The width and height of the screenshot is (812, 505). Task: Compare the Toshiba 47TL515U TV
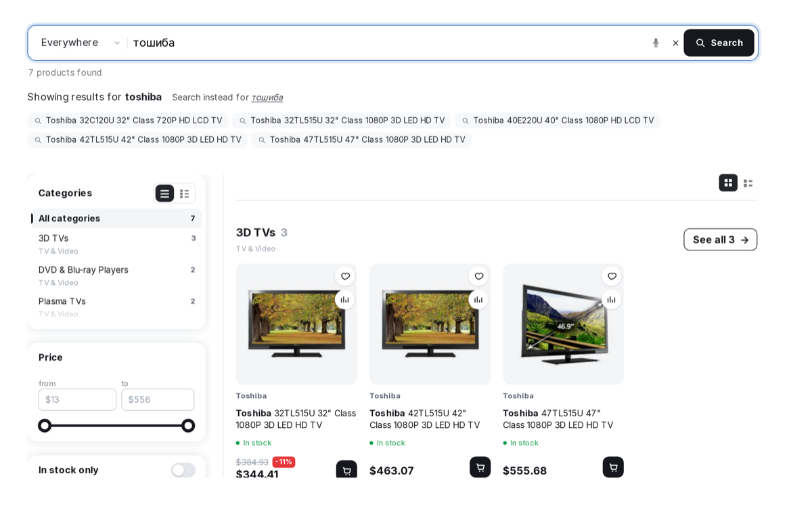click(612, 299)
